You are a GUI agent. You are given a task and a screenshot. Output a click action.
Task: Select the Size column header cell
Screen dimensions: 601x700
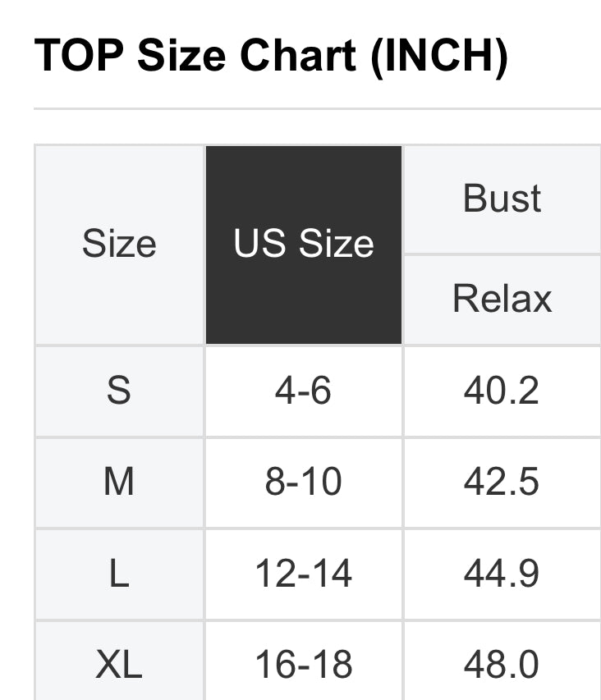pyautogui.click(x=119, y=245)
